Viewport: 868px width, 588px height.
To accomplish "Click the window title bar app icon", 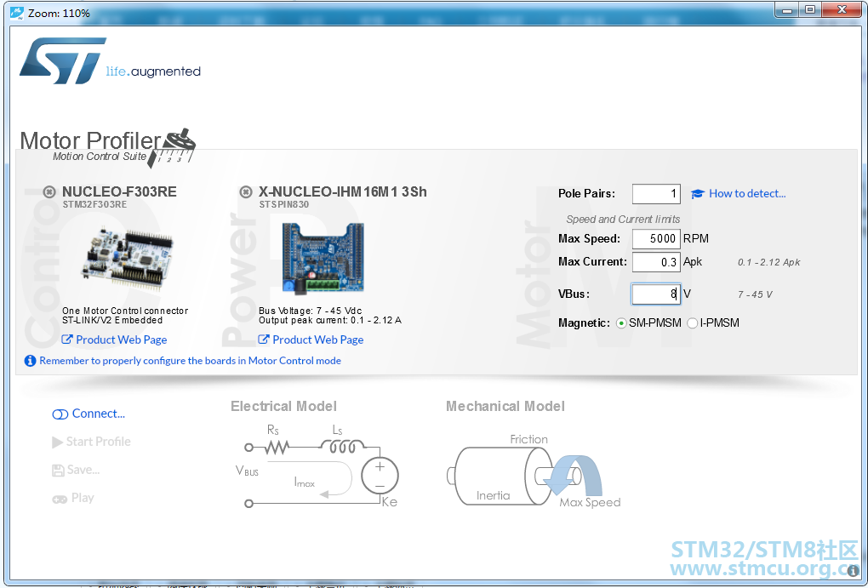I will coord(17,13).
